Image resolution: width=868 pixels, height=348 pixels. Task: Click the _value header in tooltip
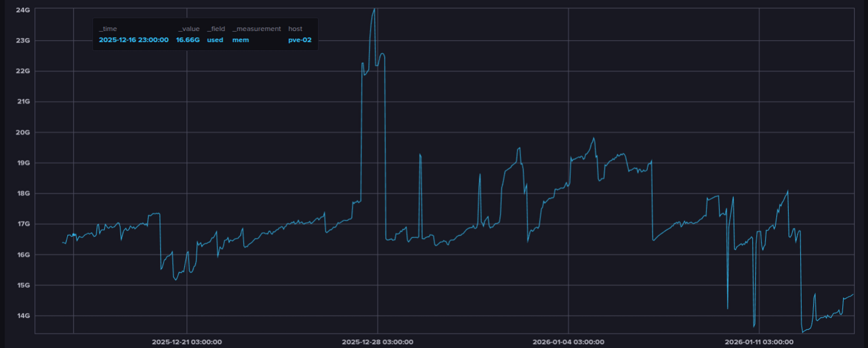[189, 29]
